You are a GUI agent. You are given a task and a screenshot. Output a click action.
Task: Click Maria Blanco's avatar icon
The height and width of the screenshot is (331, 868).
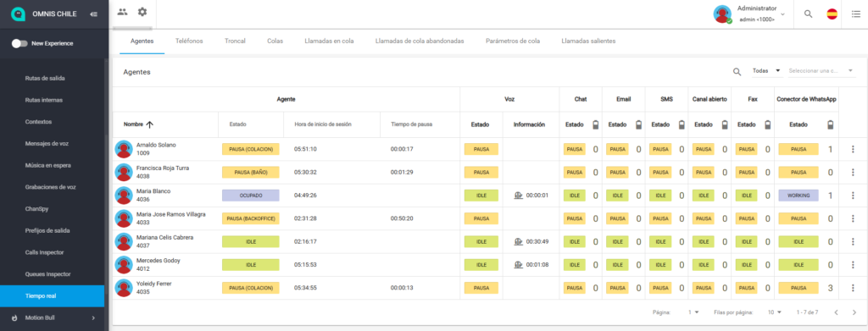(x=124, y=196)
